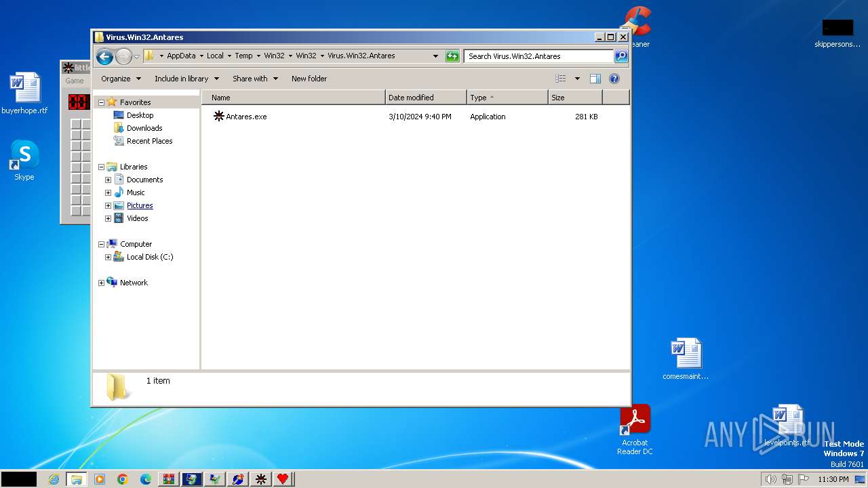Select AppData in the address path

pyautogui.click(x=181, y=56)
